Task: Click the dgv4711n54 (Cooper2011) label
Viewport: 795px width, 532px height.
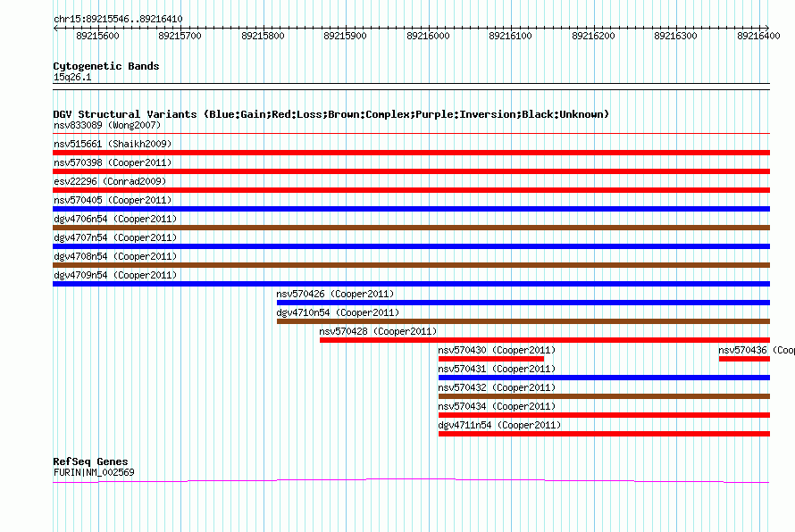Action: [499, 425]
